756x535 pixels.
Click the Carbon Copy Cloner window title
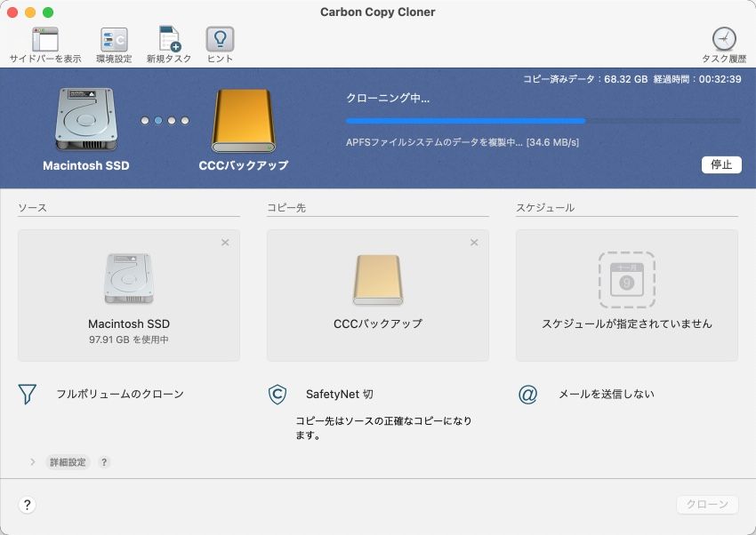point(377,12)
